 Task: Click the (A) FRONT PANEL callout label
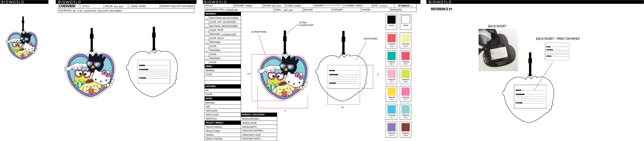pos(259,32)
